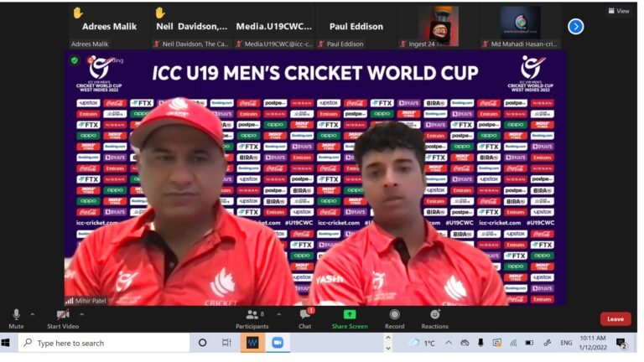Open the Reactions menu

[x=434, y=319]
